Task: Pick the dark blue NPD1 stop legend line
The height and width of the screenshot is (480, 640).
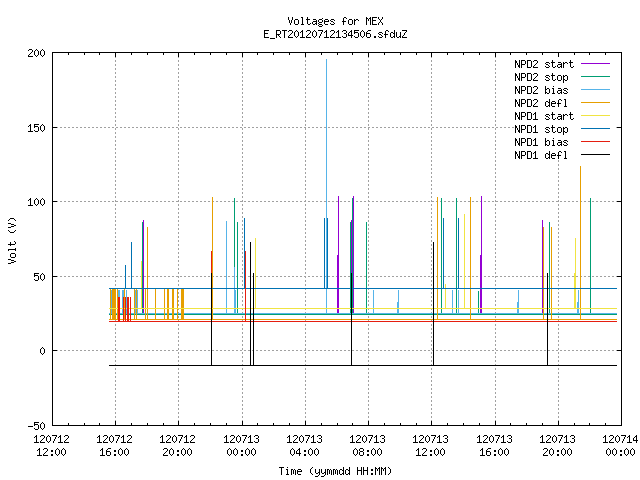Action: (x=595, y=129)
